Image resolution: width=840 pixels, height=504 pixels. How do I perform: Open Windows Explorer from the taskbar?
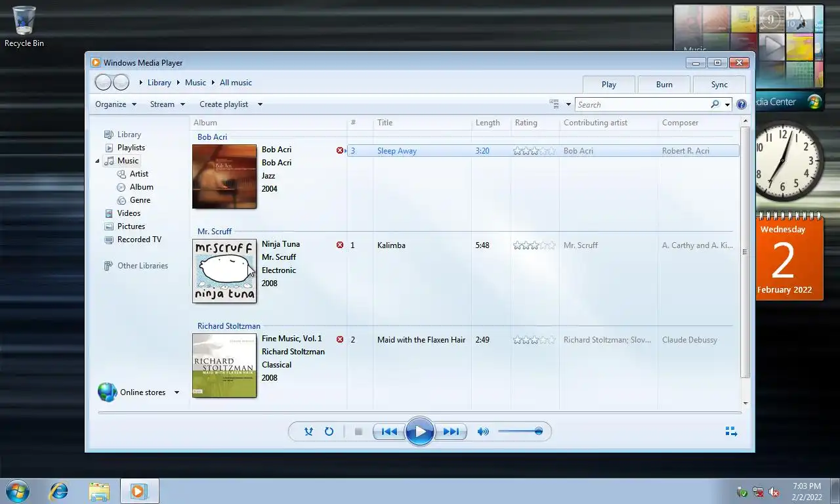(99, 491)
